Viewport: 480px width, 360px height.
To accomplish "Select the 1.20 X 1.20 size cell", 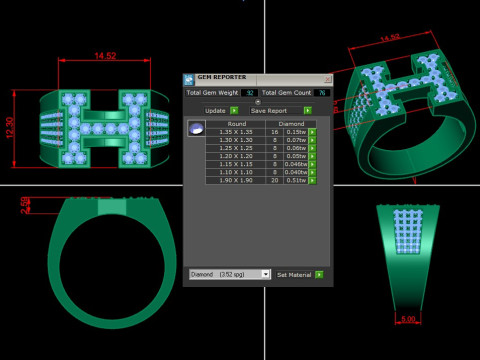I will (236, 156).
